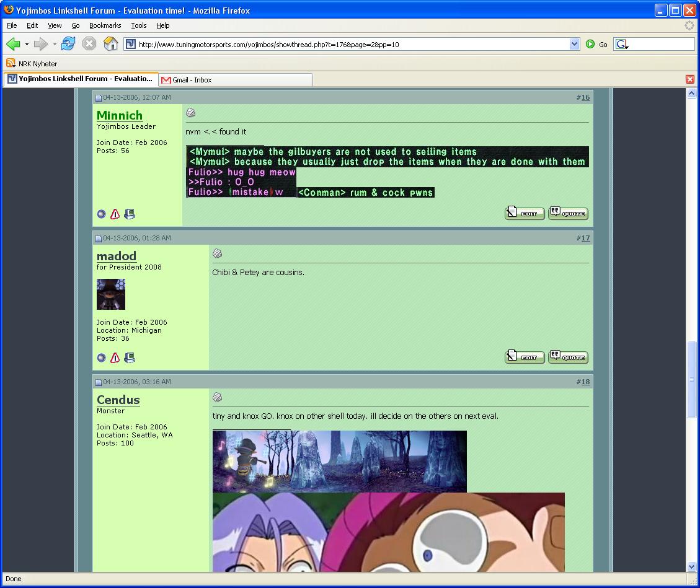Click report post icon under Minnich
Screen dimensions: 700x588
pyautogui.click(x=115, y=214)
